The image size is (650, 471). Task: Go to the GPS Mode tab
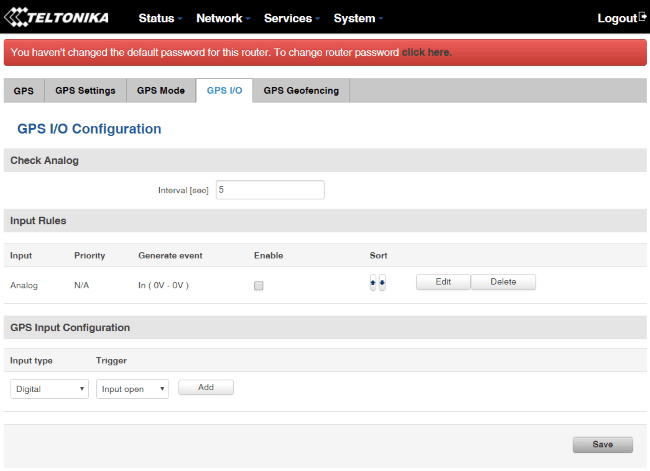(x=160, y=91)
